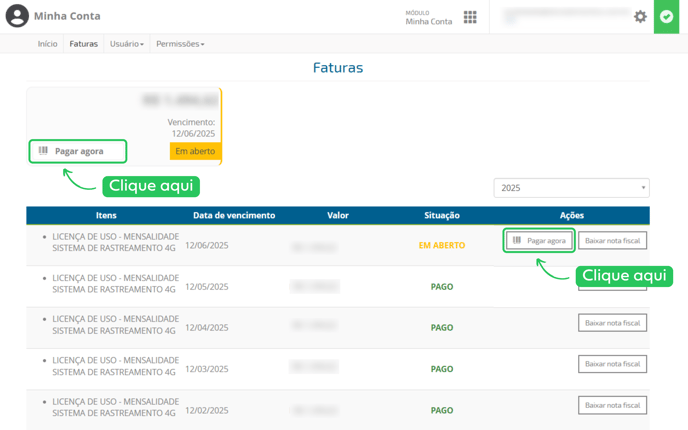688x430 pixels.
Task: Click the MÓDULO Minha Conta label
Action: coord(428,18)
